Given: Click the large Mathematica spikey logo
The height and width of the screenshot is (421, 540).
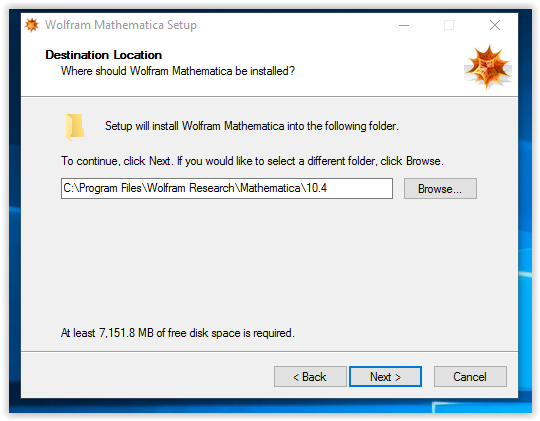Looking at the screenshot, I should coord(488,66).
